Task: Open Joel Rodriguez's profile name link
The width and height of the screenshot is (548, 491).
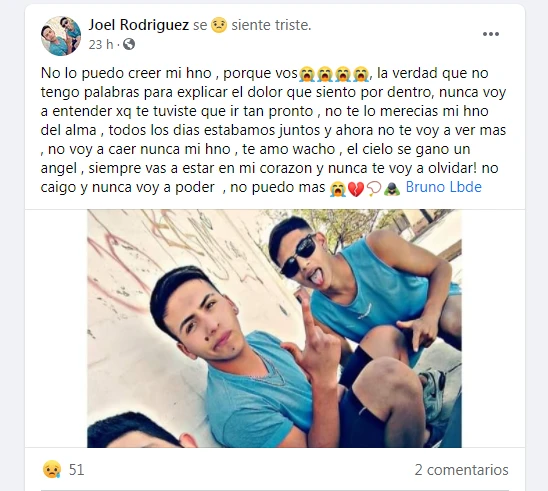Action: pyautogui.click(x=138, y=25)
